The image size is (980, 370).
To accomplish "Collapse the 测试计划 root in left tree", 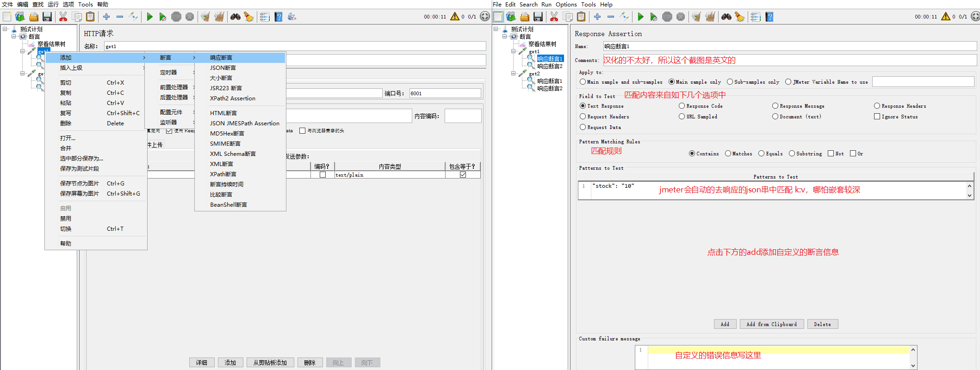I will 5,29.
